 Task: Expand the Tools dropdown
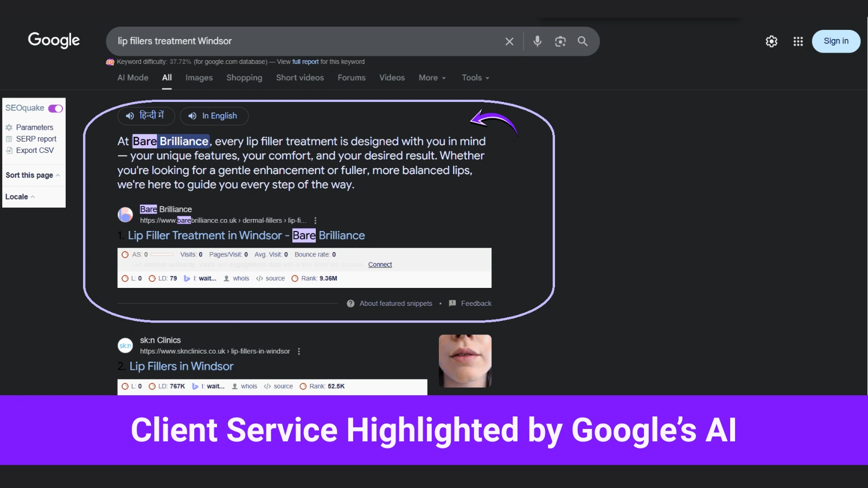click(x=475, y=78)
